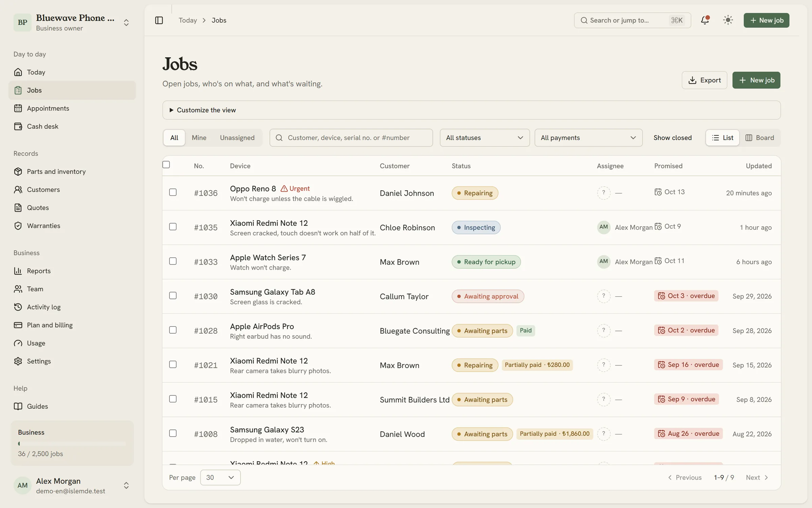Switch to the Mine filter tab
This screenshot has height=508, width=812.
[199, 138]
